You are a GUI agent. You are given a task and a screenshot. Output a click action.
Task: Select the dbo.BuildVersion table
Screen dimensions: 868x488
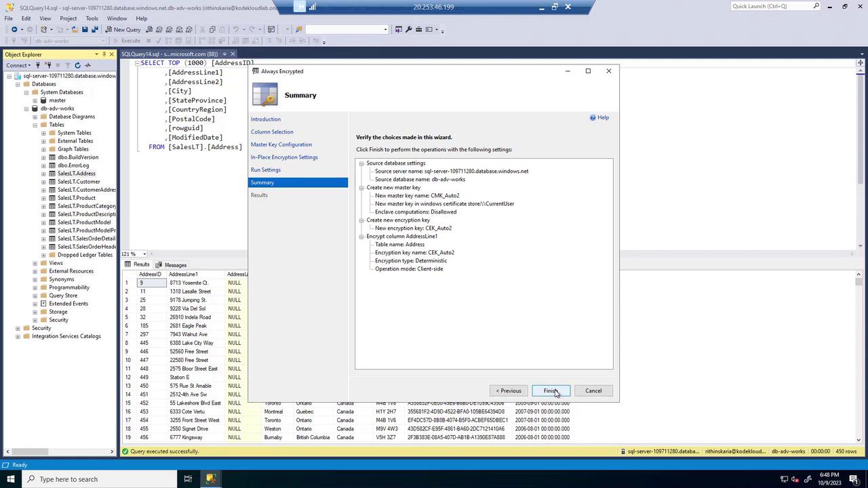78,157
